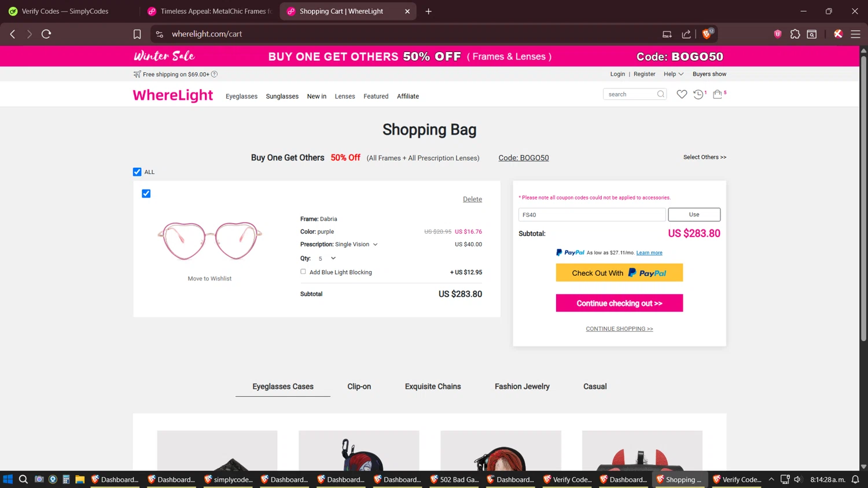Screen dimensions: 868x488
Task: Click the coupon code input field
Action: pyautogui.click(x=591, y=215)
